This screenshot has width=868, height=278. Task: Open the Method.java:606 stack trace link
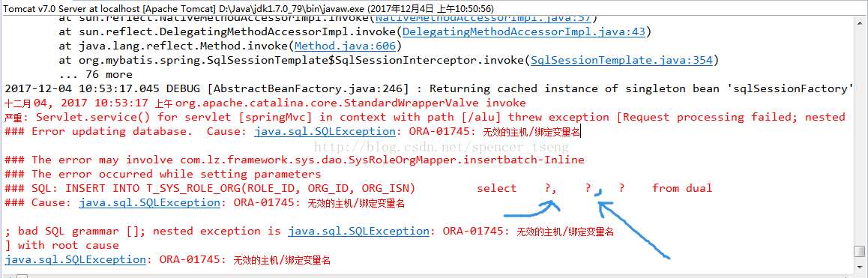pos(342,46)
